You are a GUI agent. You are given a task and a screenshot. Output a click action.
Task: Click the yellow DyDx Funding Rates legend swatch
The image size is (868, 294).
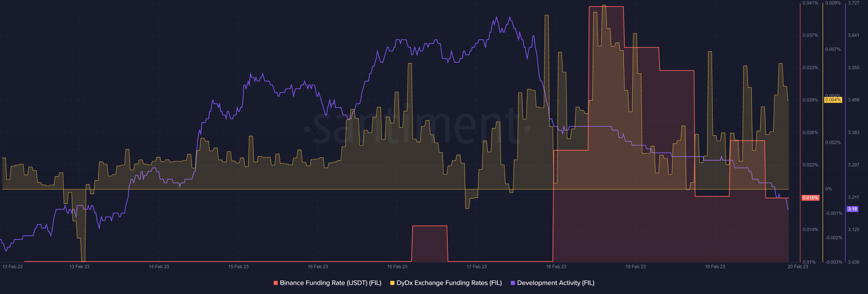392,283
